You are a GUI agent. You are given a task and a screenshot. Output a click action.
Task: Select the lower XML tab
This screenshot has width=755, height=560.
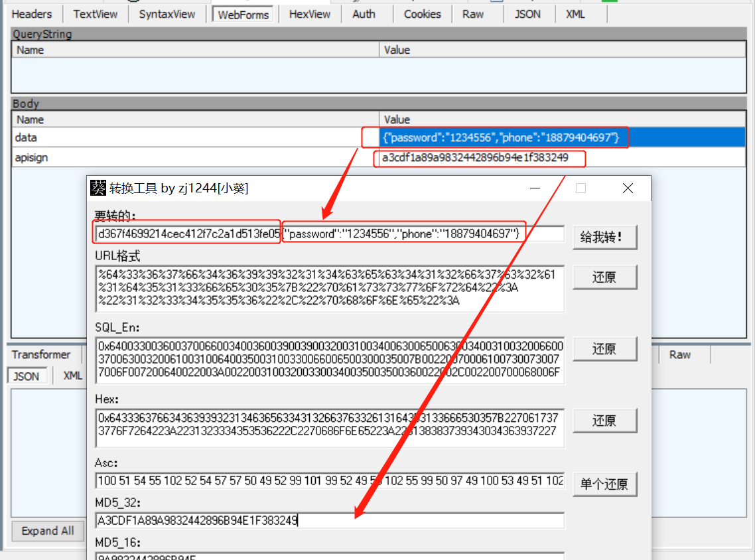[73, 376]
